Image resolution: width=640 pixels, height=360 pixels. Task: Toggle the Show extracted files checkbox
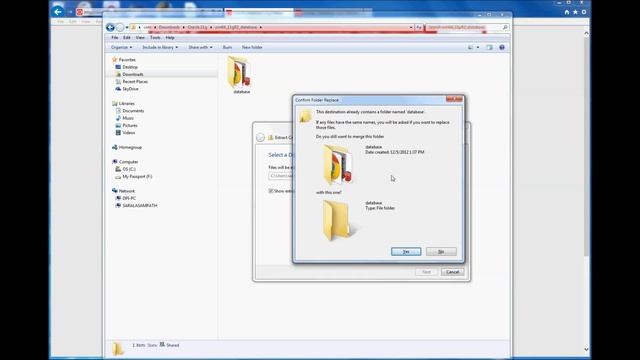click(x=270, y=191)
